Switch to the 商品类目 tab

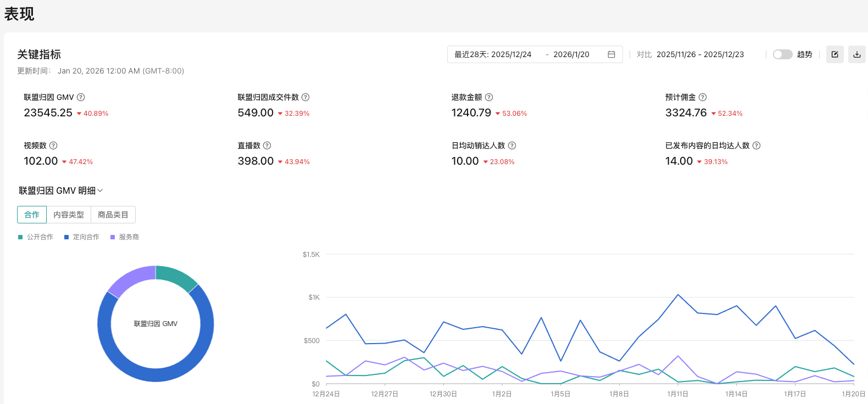(x=113, y=215)
